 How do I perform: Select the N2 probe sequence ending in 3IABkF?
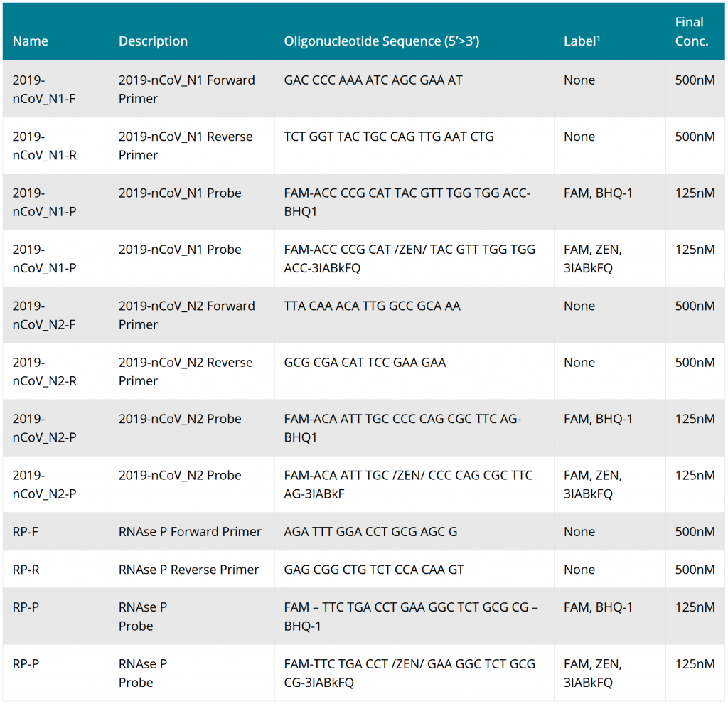tap(408, 484)
